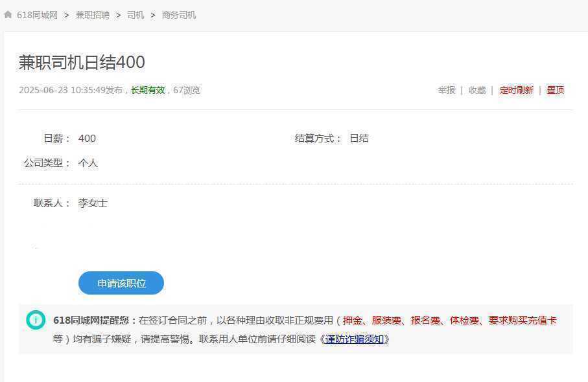Open the 商务司机 breadcrumb category

pyautogui.click(x=179, y=15)
